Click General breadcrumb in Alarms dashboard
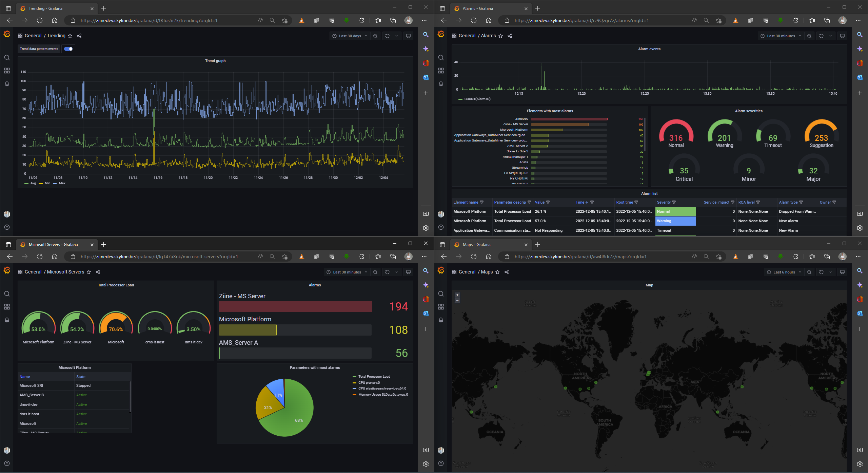Image resolution: width=868 pixels, height=473 pixels. click(x=467, y=36)
